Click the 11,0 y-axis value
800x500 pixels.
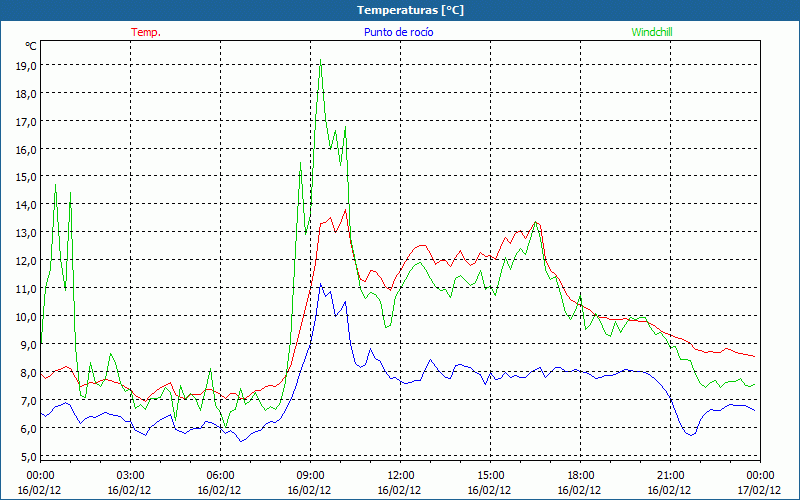point(27,289)
